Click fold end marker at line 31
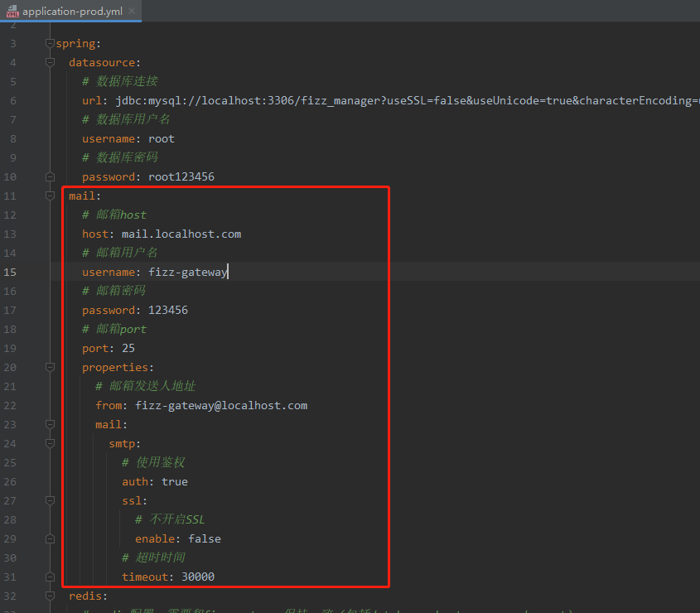 (x=50, y=577)
